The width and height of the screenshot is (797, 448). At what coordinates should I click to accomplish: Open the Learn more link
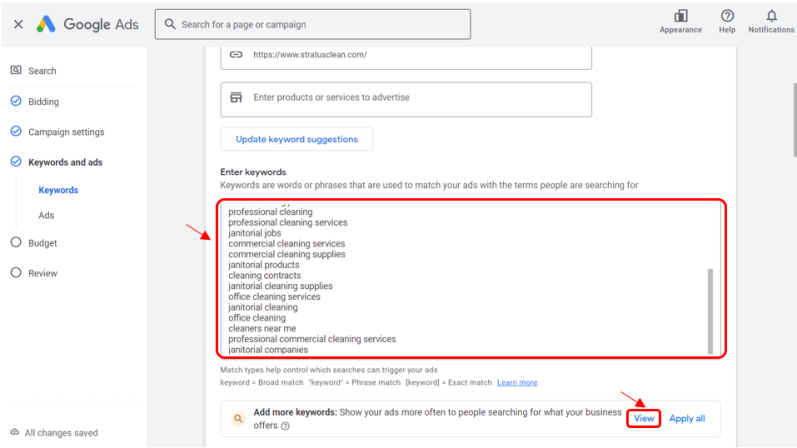pyautogui.click(x=517, y=382)
